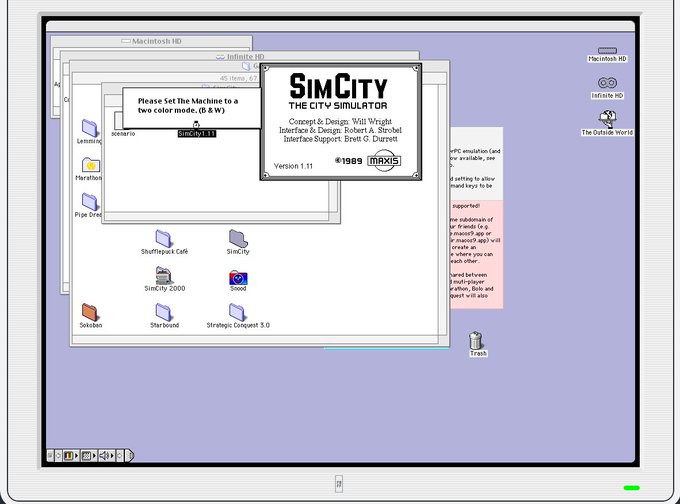Click the vertical scrollbar of Games window
Viewport: 680px width, 504px height.
(442, 208)
